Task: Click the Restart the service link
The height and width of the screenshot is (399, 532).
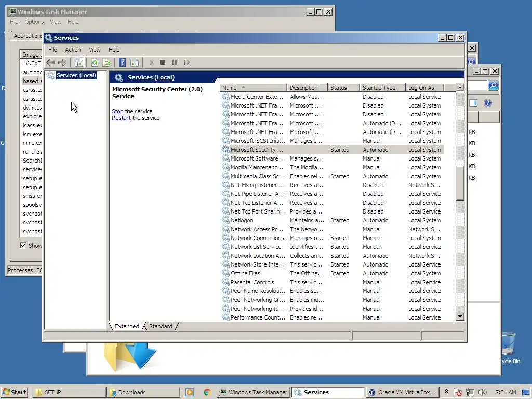Action: click(121, 118)
